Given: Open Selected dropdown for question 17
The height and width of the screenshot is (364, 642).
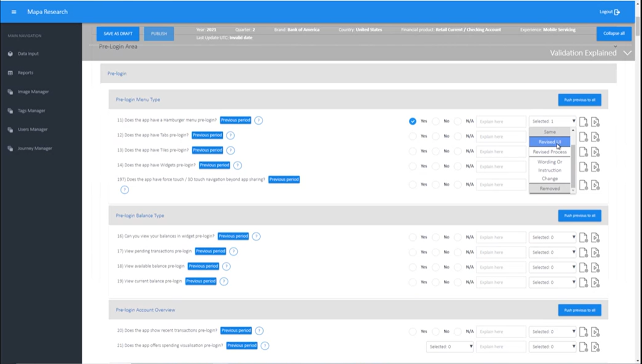Looking at the screenshot, I should 552,252.
